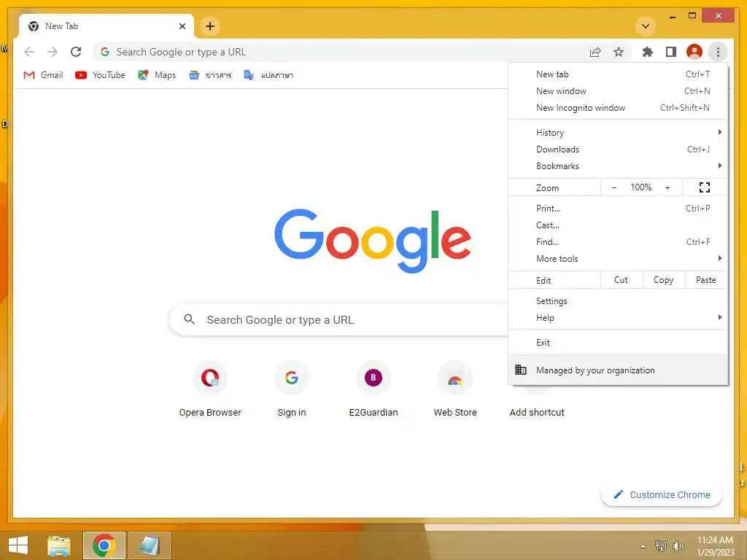747x560 pixels.
Task: Click the Copy button in Edit row
Action: [x=664, y=280]
